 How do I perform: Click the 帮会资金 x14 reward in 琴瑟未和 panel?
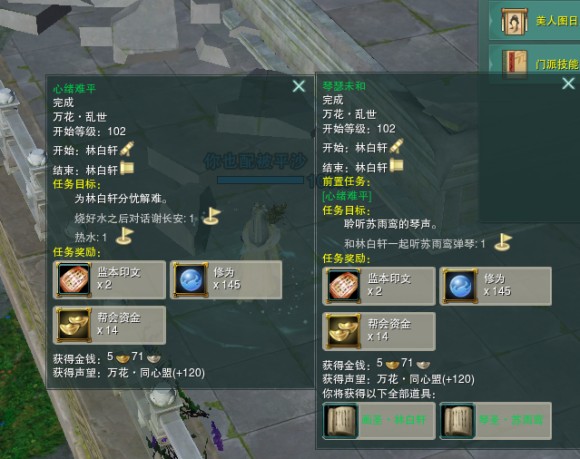[x=379, y=331]
